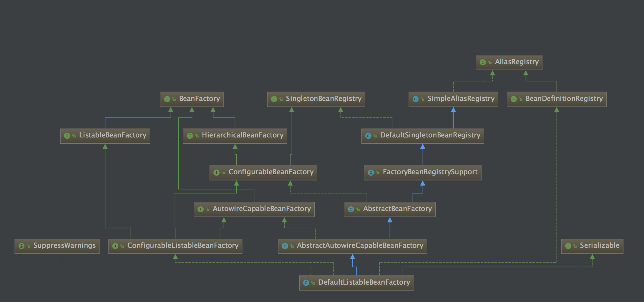The height and width of the screenshot is (302, 644).
Task: Select the AutowireCapableBeanFactory node label
Action: tap(262, 209)
